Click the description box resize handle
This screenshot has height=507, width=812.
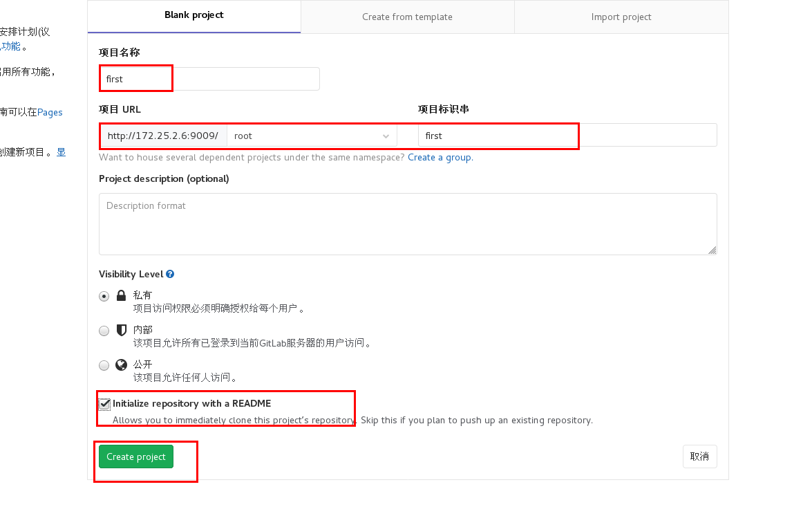712,250
